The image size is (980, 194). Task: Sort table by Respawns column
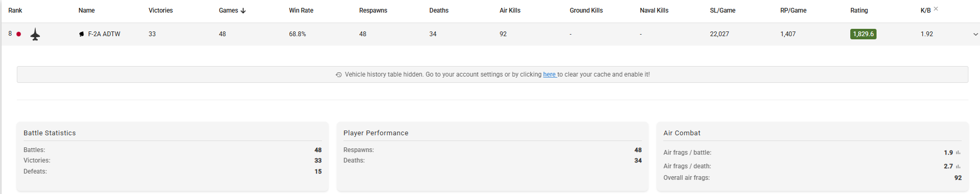[373, 10]
